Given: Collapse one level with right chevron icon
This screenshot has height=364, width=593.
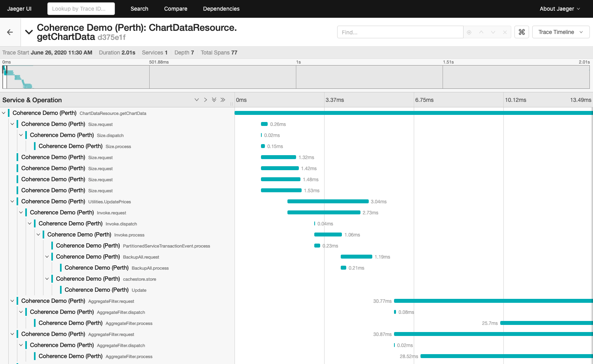Looking at the screenshot, I should (x=205, y=100).
